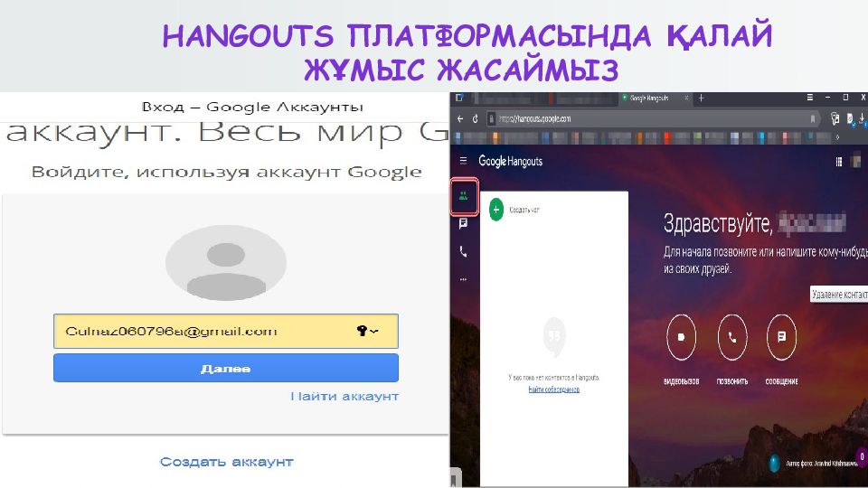Click the Войдите, используя аккаунт Google text
This screenshot has width=868, height=488.
[226, 172]
